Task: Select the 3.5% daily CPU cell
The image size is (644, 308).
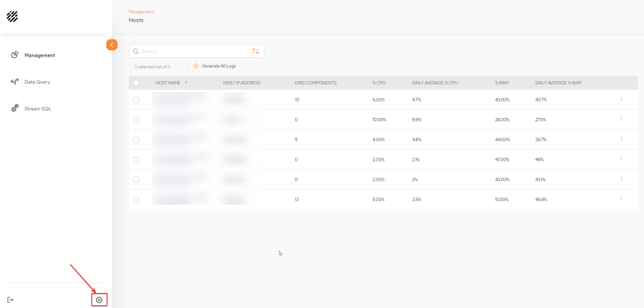Action: click(416, 199)
